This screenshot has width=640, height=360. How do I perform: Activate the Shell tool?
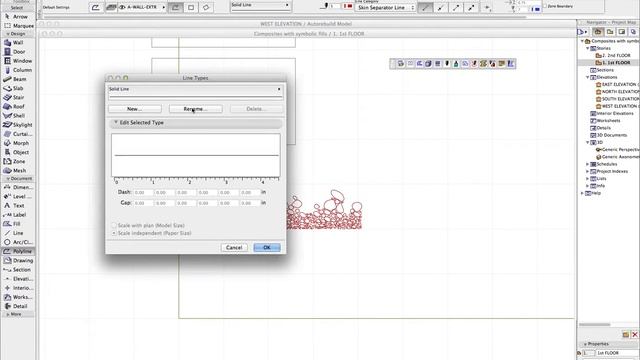[18, 116]
